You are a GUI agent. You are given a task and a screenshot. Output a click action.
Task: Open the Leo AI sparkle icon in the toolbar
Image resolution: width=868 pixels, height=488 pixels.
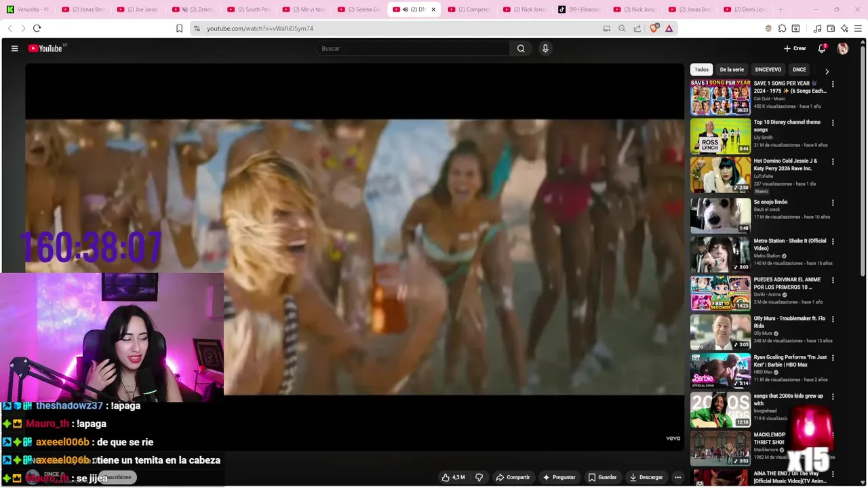(844, 28)
